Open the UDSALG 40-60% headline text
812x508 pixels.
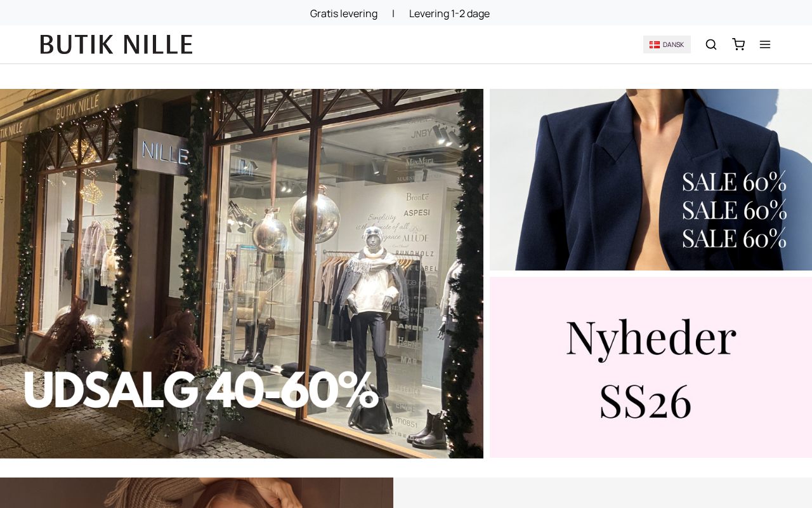201,389
